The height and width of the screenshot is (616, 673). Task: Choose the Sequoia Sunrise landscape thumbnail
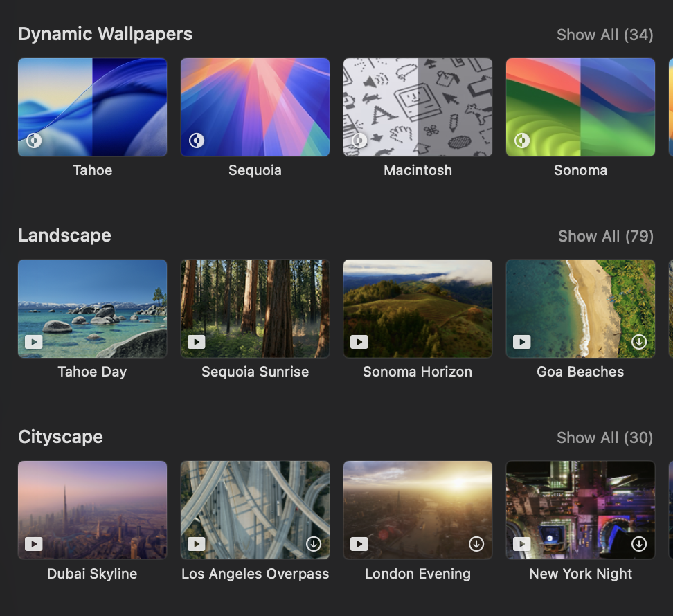tap(255, 309)
